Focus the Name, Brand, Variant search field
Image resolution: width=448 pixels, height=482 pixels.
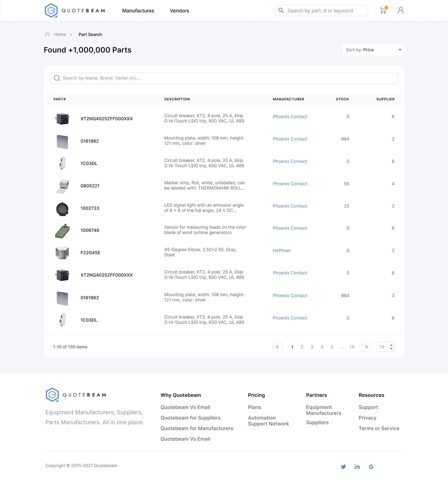pos(224,78)
